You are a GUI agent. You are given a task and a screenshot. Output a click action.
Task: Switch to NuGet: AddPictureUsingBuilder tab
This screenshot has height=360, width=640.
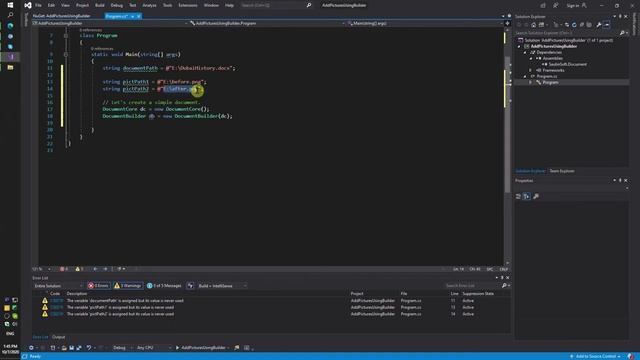point(62,16)
